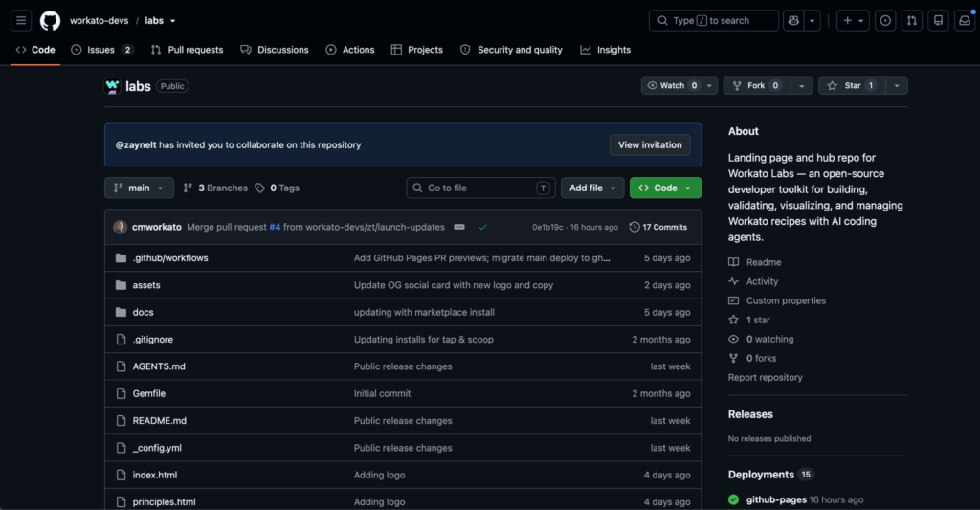Open the Add file dropdown
The image size is (980, 510).
click(x=592, y=188)
